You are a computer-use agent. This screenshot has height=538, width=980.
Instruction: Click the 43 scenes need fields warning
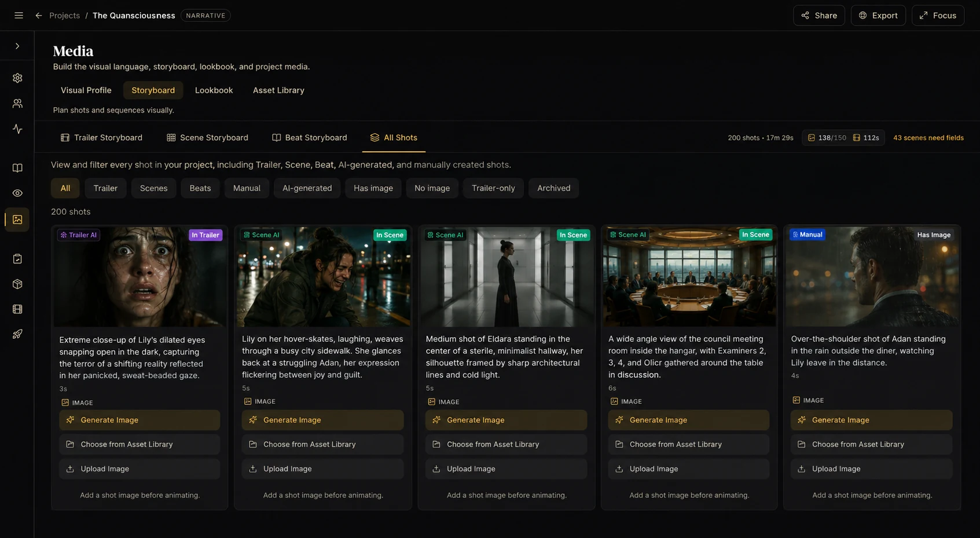point(928,138)
